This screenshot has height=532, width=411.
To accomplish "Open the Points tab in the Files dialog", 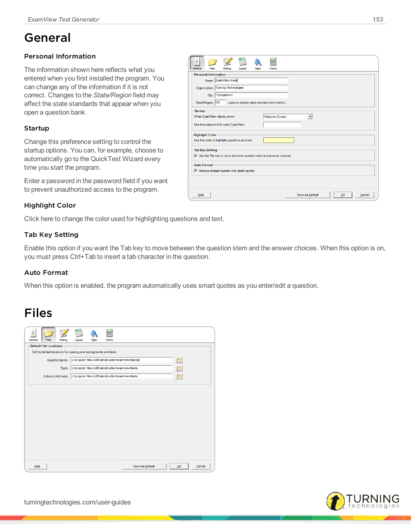I will [109, 334].
